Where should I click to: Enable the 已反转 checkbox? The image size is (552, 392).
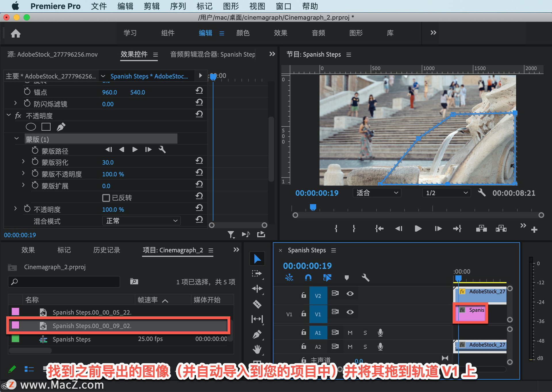(x=106, y=198)
